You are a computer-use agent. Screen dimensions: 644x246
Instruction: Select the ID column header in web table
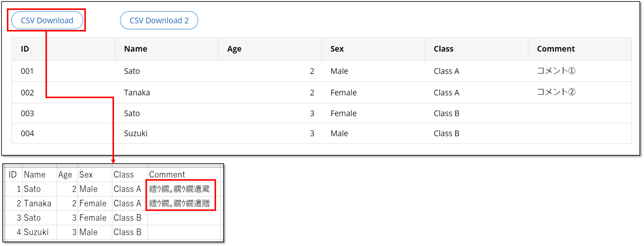(x=25, y=49)
